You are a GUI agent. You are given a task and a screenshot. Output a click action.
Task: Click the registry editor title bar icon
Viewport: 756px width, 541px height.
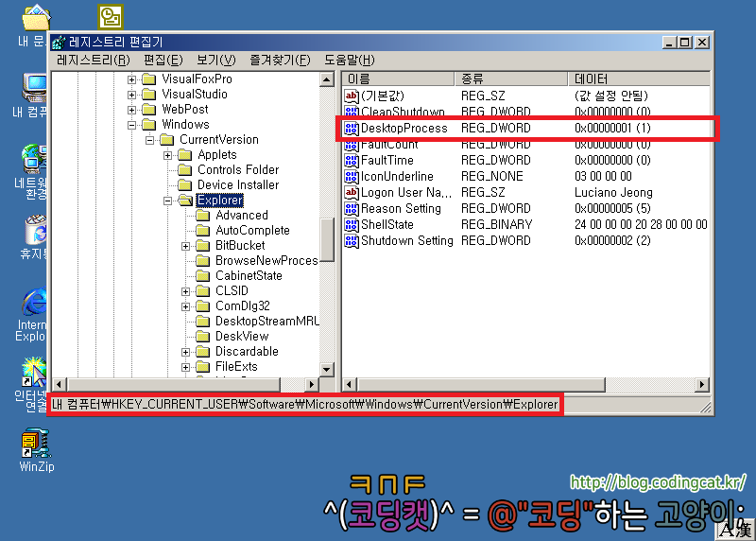pos(59,43)
